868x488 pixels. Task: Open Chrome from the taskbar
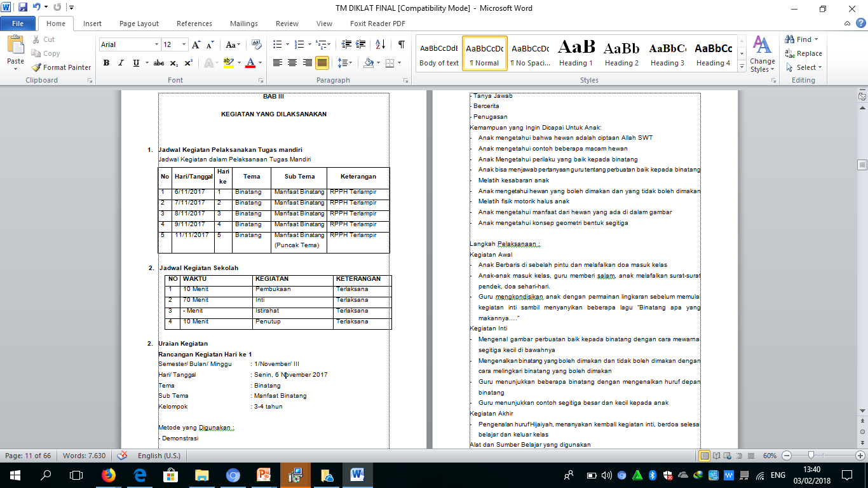233,475
